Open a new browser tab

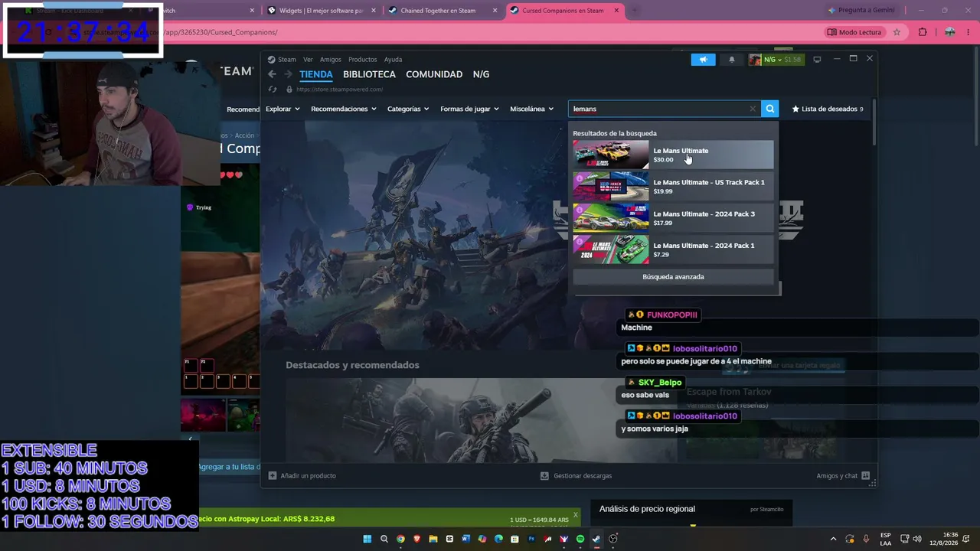[x=634, y=11]
